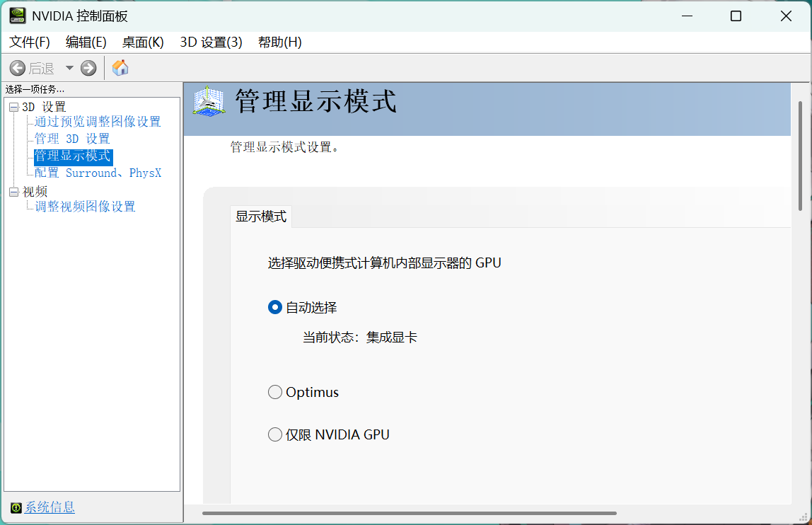Open the 文件(F) menu
The height and width of the screenshot is (525, 812).
[30, 42]
